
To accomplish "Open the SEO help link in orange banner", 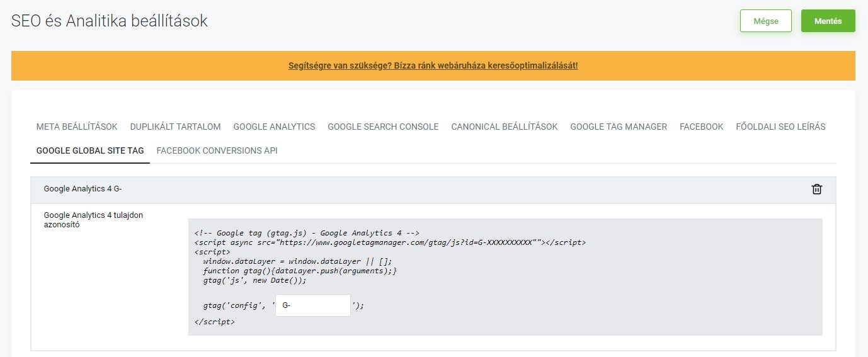I will pos(433,65).
